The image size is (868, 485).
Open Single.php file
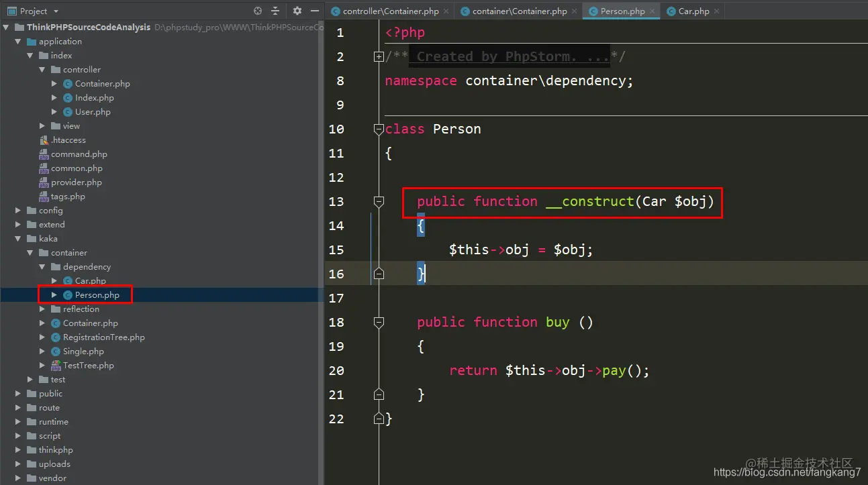point(83,352)
